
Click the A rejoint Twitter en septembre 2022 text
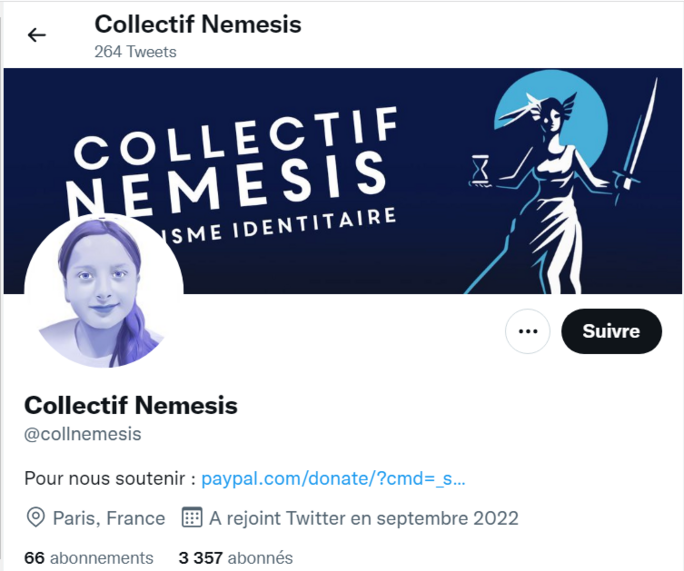point(364,518)
